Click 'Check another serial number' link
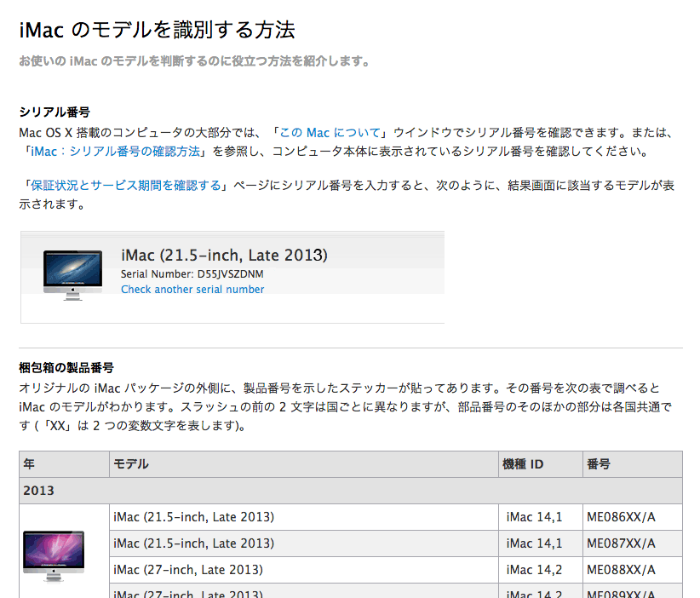The width and height of the screenshot is (700, 598). [192, 290]
